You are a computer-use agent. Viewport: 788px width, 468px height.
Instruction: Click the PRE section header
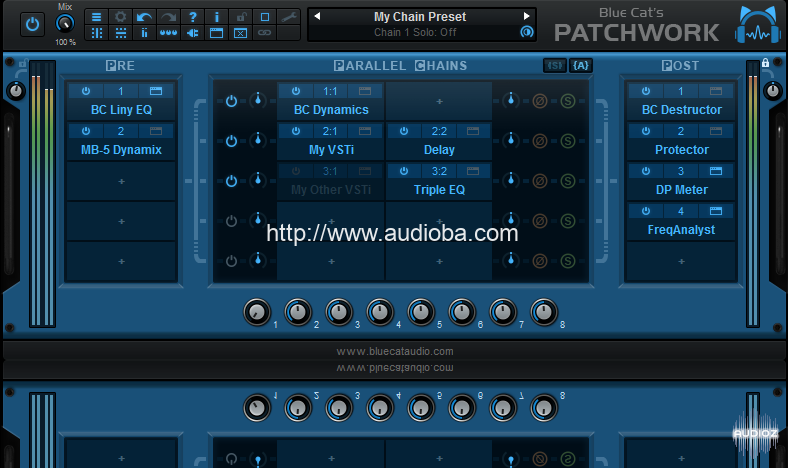click(120, 66)
